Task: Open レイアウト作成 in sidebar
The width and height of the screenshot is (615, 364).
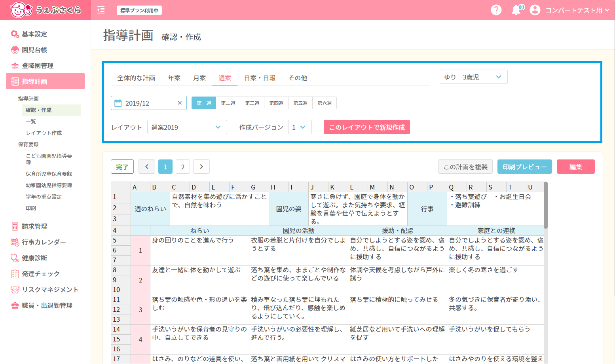Action: tap(44, 133)
